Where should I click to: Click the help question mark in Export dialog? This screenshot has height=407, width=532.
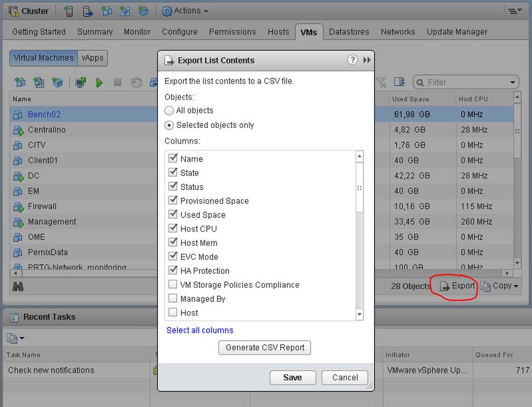pos(352,60)
